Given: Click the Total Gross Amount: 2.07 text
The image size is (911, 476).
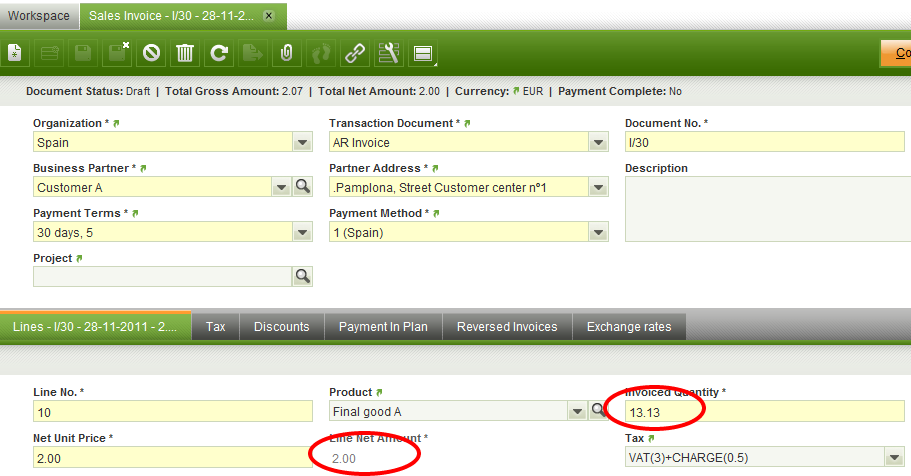Looking at the screenshot, I should point(234,91).
